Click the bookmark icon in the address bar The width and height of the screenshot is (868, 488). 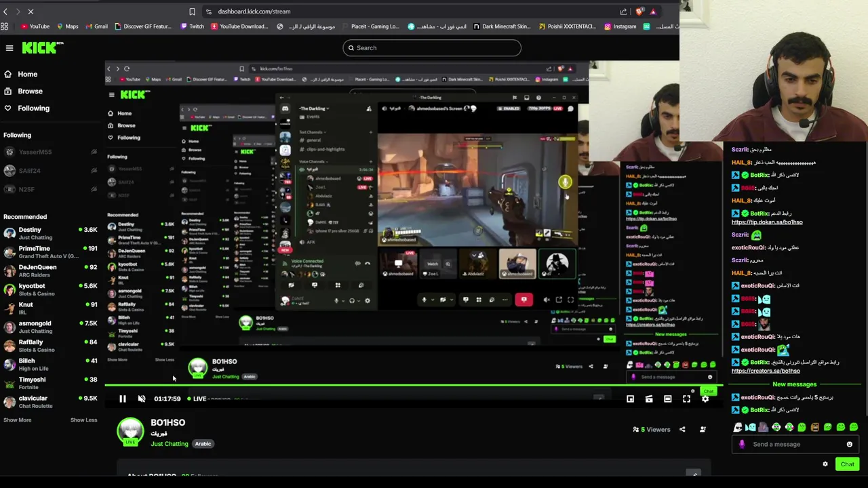(192, 12)
